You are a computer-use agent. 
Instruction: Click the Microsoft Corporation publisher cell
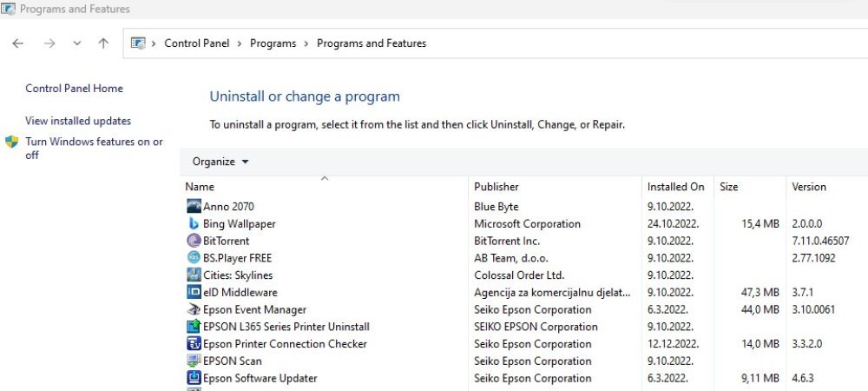pos(527,224)
